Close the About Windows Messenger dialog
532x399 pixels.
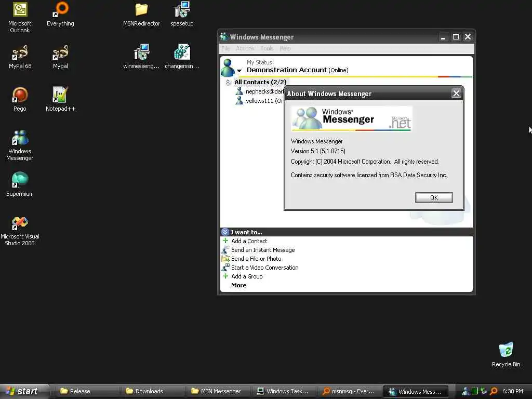[x=456, y=94]
